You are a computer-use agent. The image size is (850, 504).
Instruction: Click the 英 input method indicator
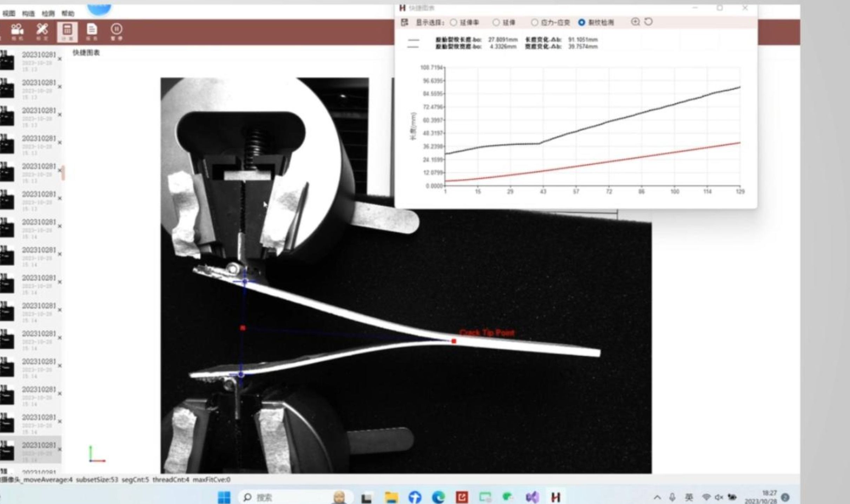[689, 497]
